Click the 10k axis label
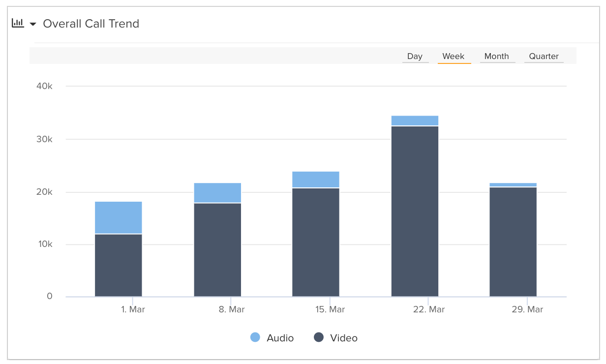This screenshot has height=364, width=606. pyautogui.click(x=44, y=244)
